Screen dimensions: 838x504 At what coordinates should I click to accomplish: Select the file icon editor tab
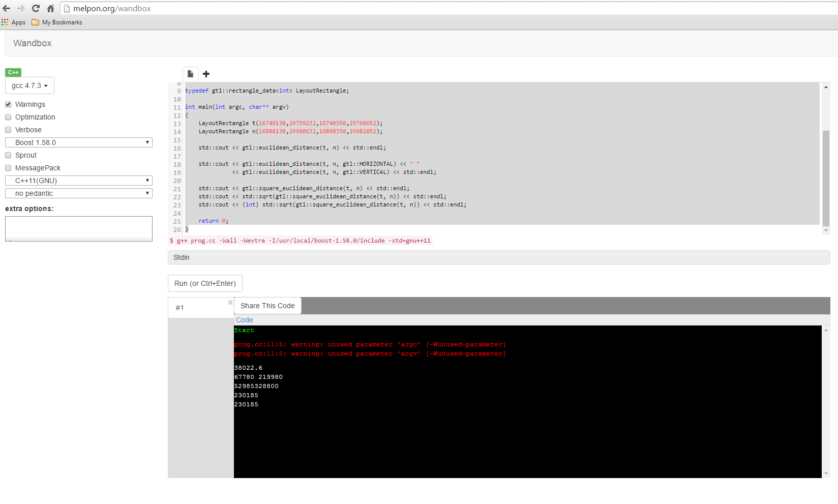click(190, 74)
